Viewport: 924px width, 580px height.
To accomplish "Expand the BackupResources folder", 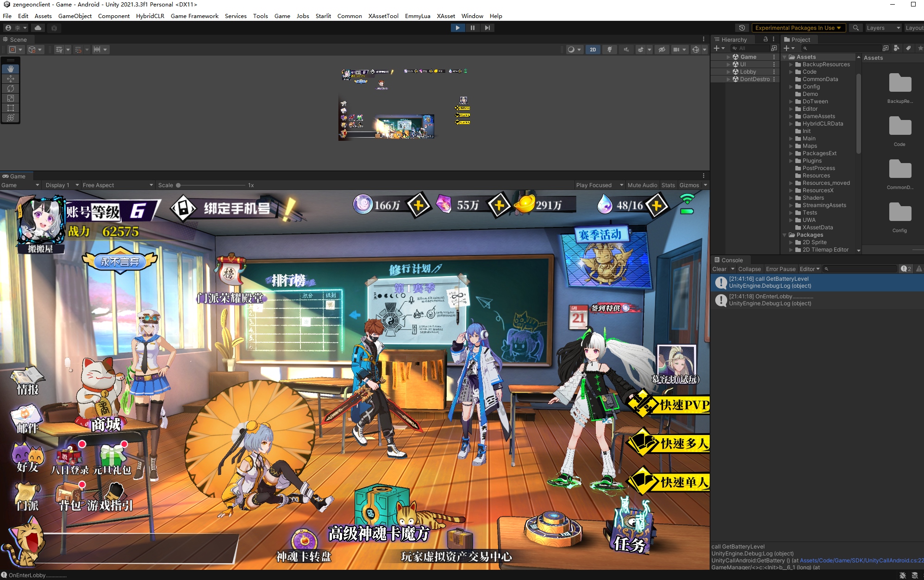I will 791,64.
